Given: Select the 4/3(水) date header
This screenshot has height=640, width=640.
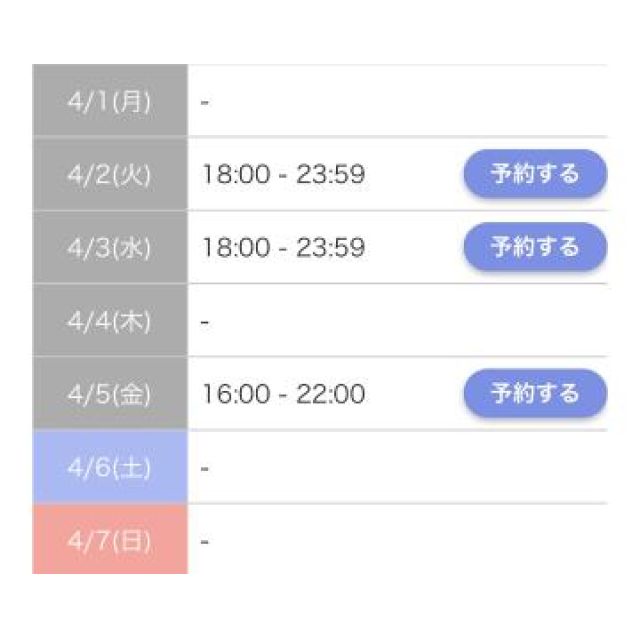Looking at the screenshot, I should click(110, 248).
